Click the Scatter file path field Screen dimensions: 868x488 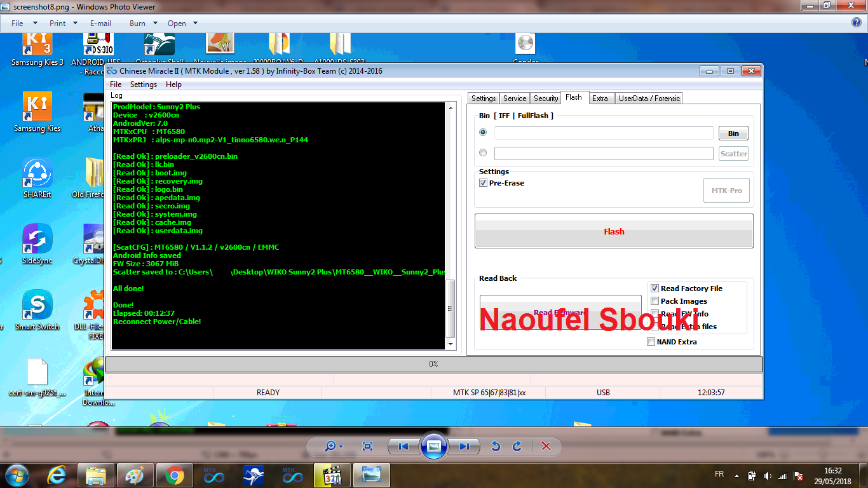604,153
